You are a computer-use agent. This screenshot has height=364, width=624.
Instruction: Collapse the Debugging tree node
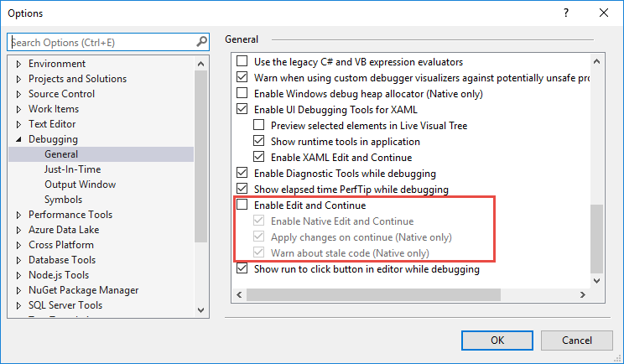tap(19, 139)
